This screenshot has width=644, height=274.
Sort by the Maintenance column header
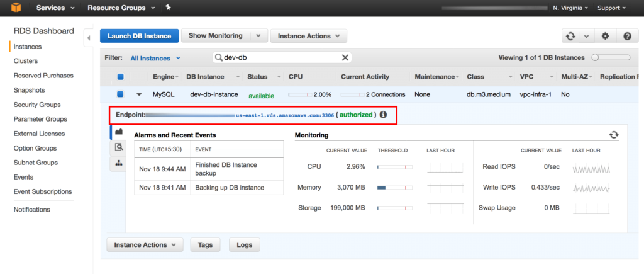pos(437,77)
